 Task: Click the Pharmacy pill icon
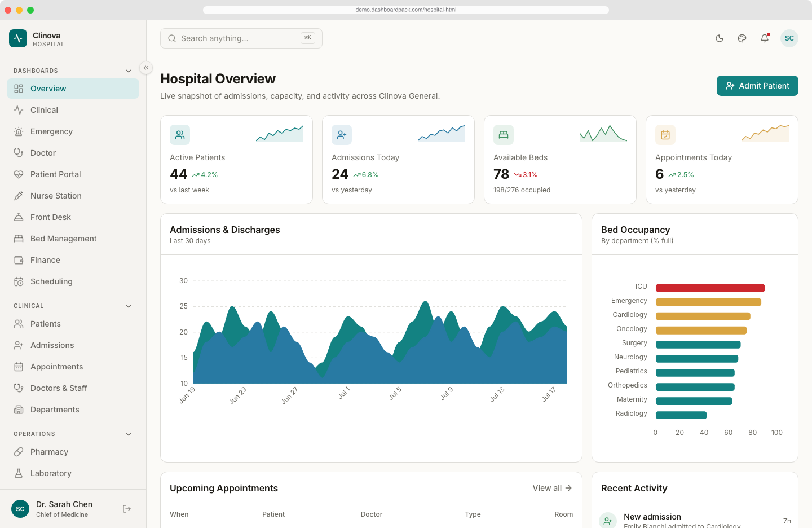pos(19,452)
